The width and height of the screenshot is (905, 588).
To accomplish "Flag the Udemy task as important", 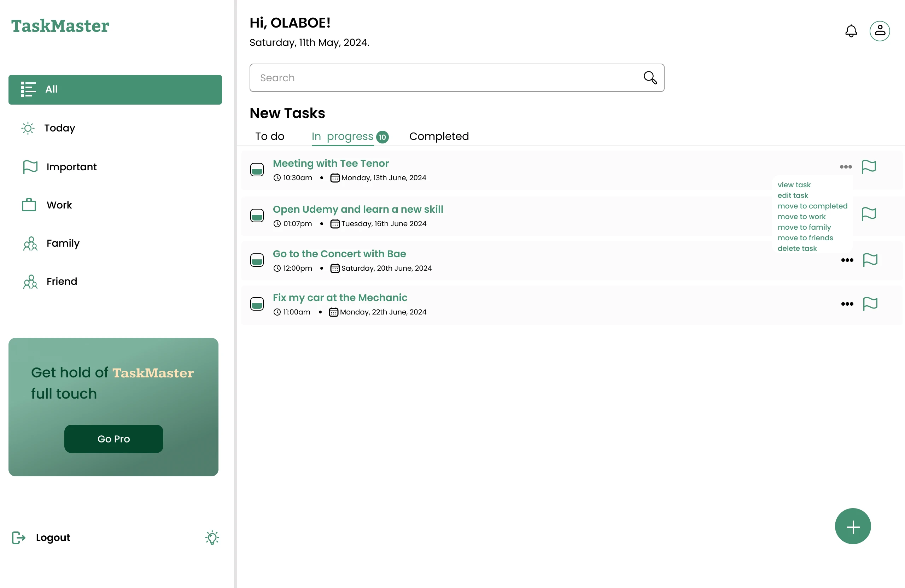I will click(869, 214).
